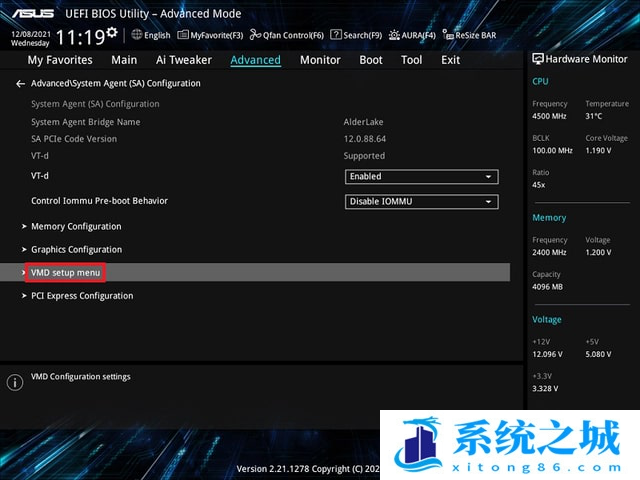The image size is (640, 480).
Task: Switch to Monitor tab
Action: tap(320, 60)
